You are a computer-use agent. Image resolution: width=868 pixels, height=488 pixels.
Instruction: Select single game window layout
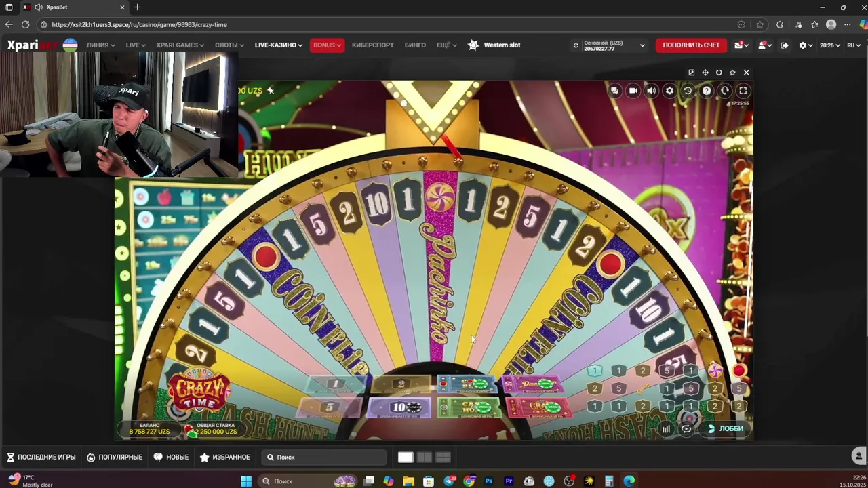(405, 457)
